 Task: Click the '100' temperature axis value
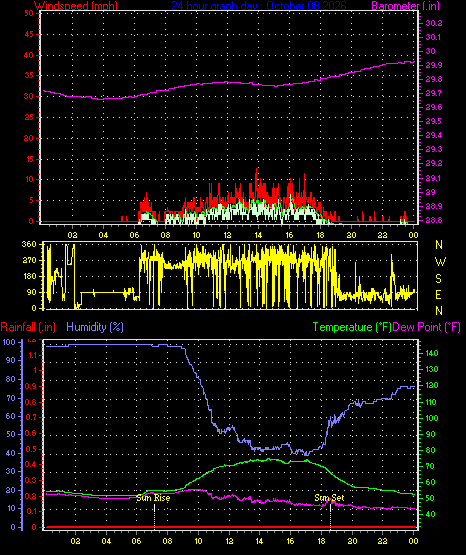pos(431,418)
